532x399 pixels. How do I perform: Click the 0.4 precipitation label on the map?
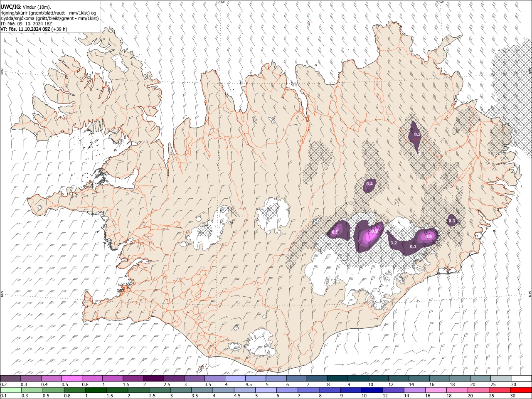[x=369, y=184]
